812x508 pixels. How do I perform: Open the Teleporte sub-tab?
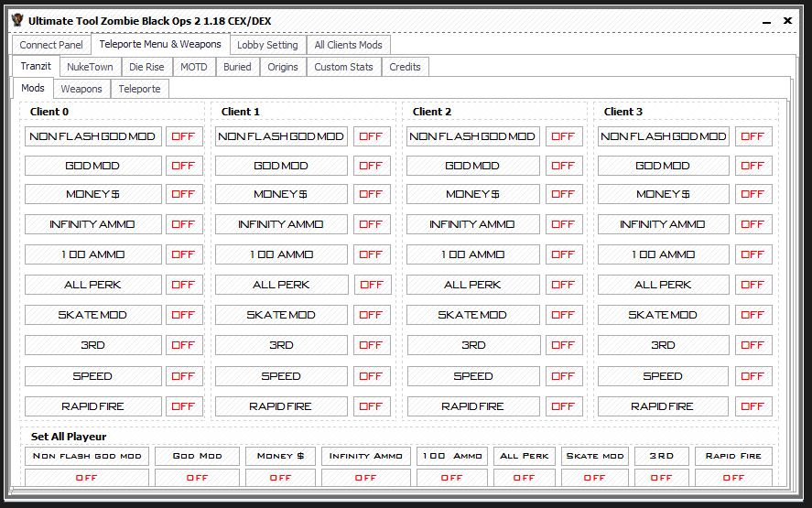[139, 89]
